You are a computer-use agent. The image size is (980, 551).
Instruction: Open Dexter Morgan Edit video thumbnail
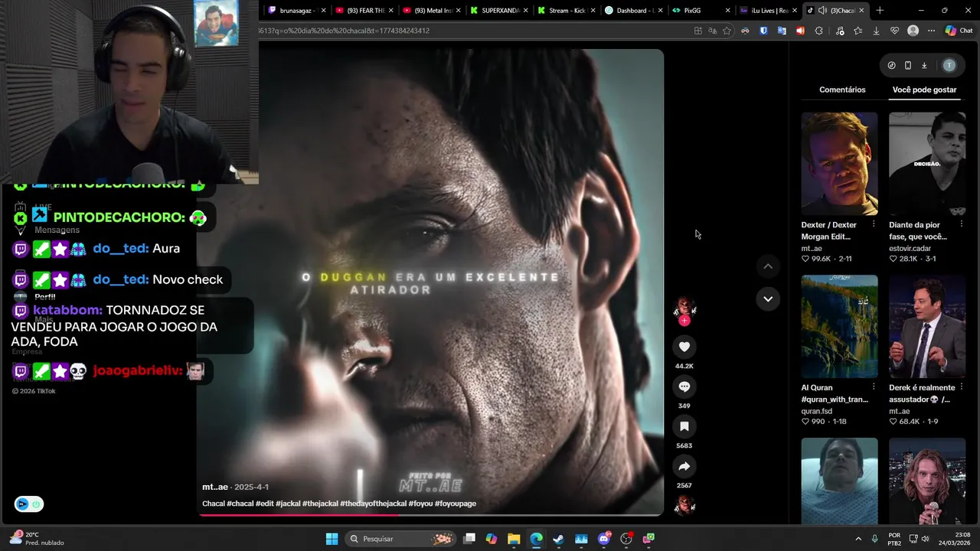coord(839,164)
